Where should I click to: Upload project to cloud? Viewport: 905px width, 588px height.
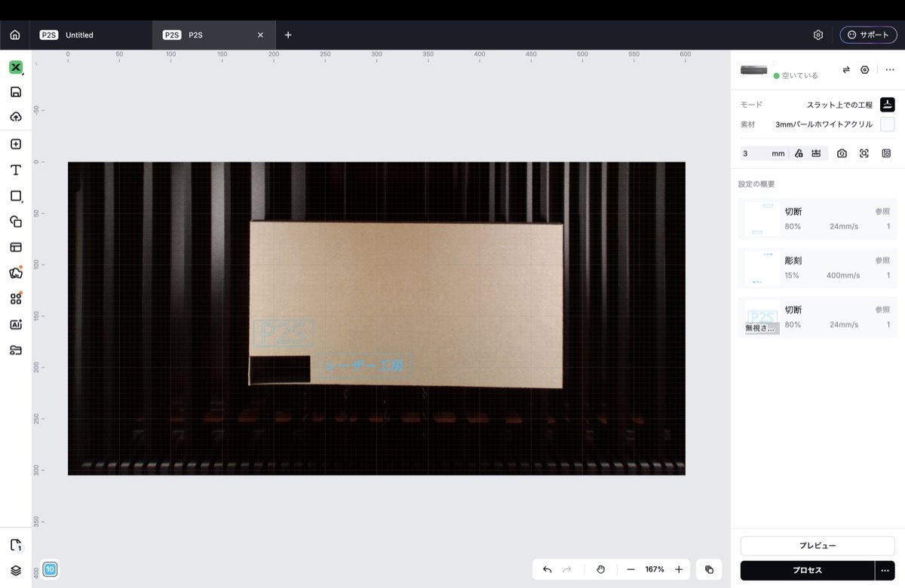pos(16,117)
